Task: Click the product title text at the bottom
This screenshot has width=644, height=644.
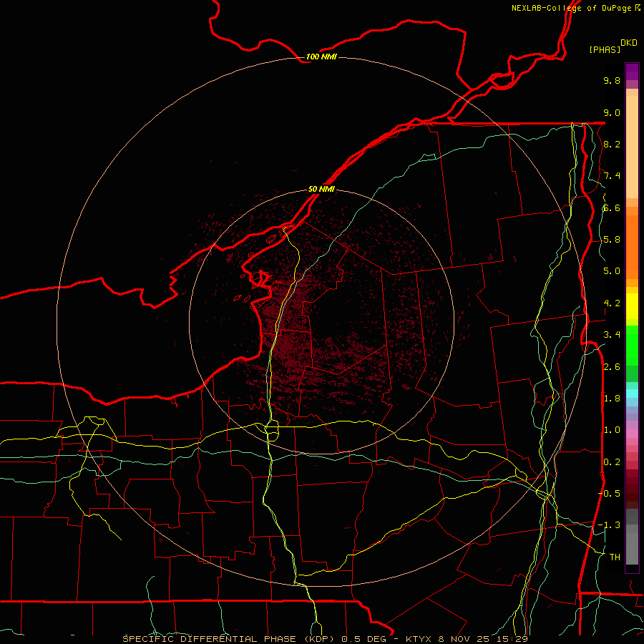Action: coord(325,639)
